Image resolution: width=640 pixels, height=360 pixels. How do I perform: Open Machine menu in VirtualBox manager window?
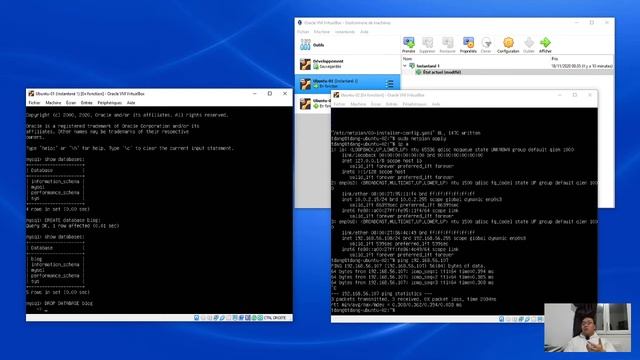coord(322,32)
